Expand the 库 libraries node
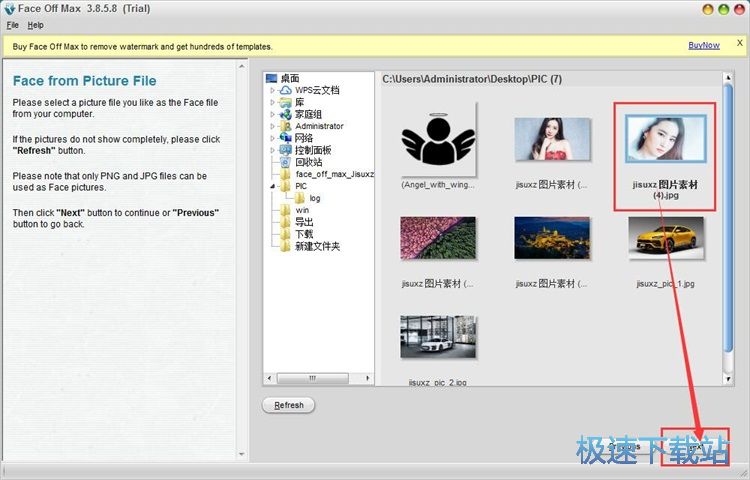 coord(272,102)
